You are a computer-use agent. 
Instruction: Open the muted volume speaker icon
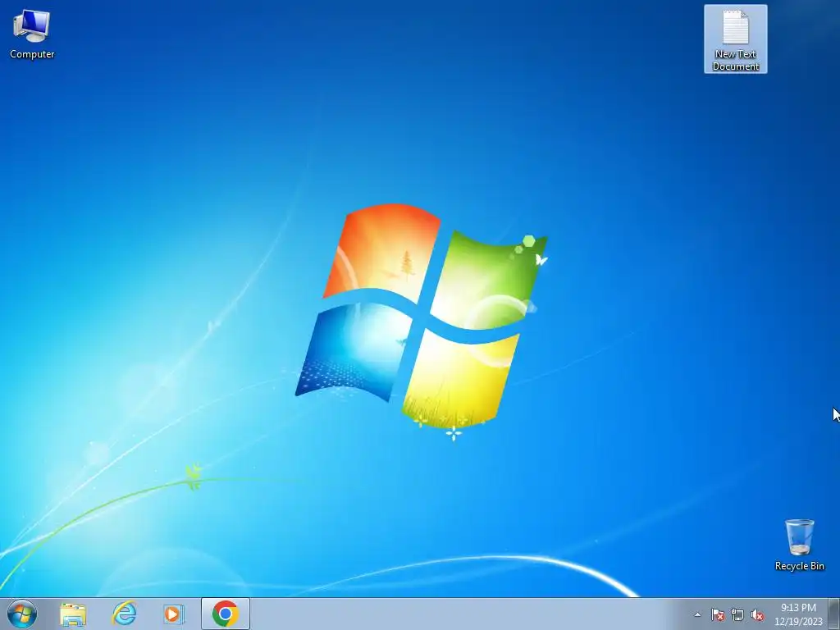point(757,614)
